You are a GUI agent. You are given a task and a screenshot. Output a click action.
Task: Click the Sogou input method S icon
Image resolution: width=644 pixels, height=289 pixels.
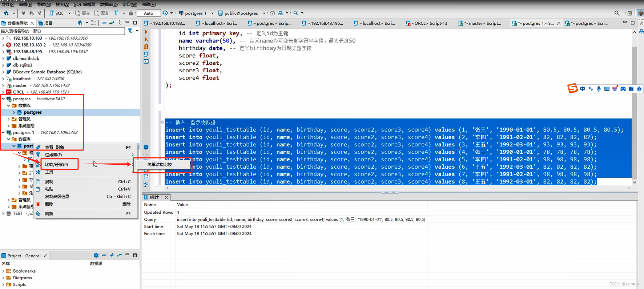(x=573, y=88)
